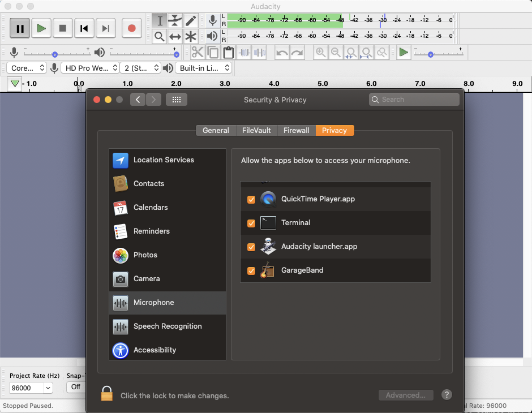Click Fit project to width icon
The height and width of the screenshot is (413, 532).
[x=366, y=53]
